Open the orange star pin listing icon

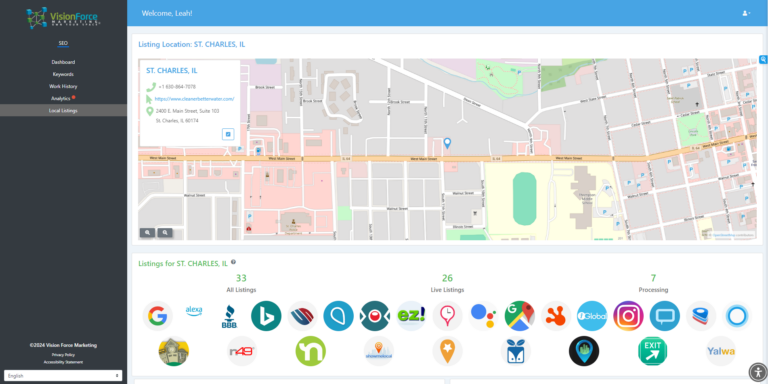coord(447,351)
